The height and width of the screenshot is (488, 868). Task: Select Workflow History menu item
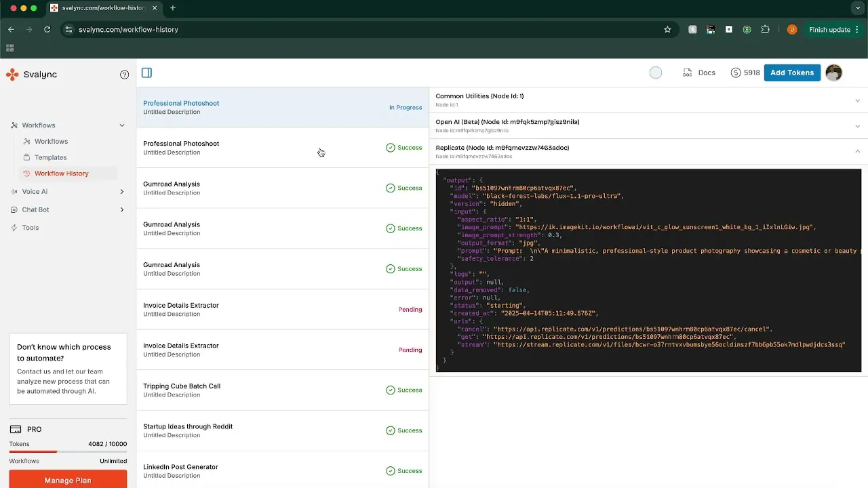61,174
